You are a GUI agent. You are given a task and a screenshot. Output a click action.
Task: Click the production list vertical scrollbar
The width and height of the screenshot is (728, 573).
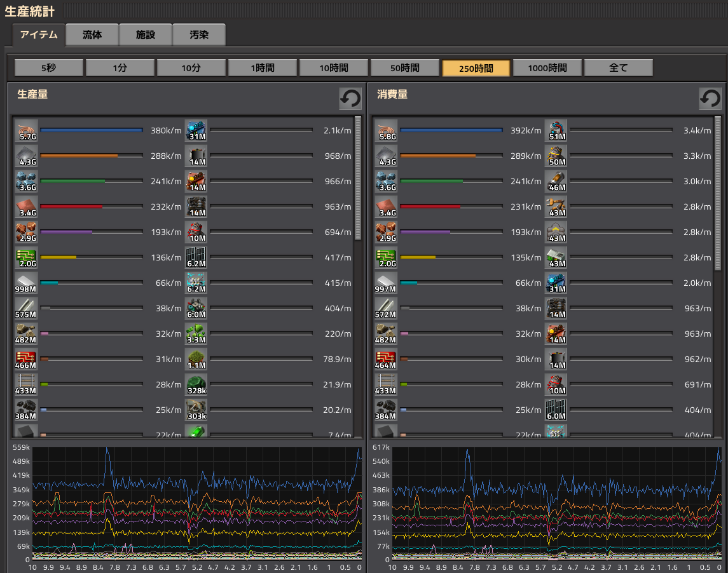358,178
